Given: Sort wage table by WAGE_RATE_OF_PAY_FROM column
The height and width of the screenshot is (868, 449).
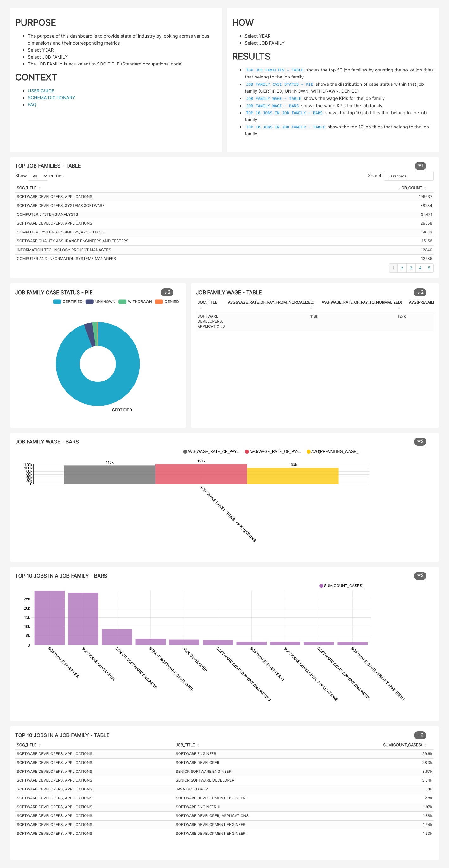Looking at the screenshot, I should click(271, 304).
